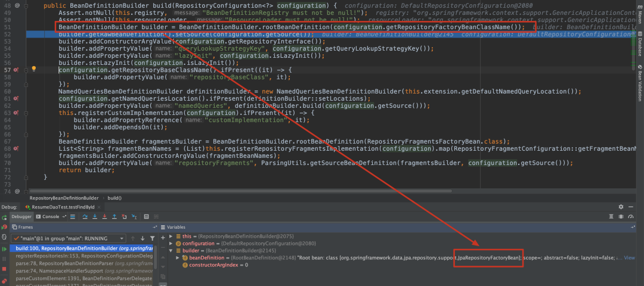Click the build() breadcrumb
This screenshot has width=644, height=286.
[x=114, y=198]
